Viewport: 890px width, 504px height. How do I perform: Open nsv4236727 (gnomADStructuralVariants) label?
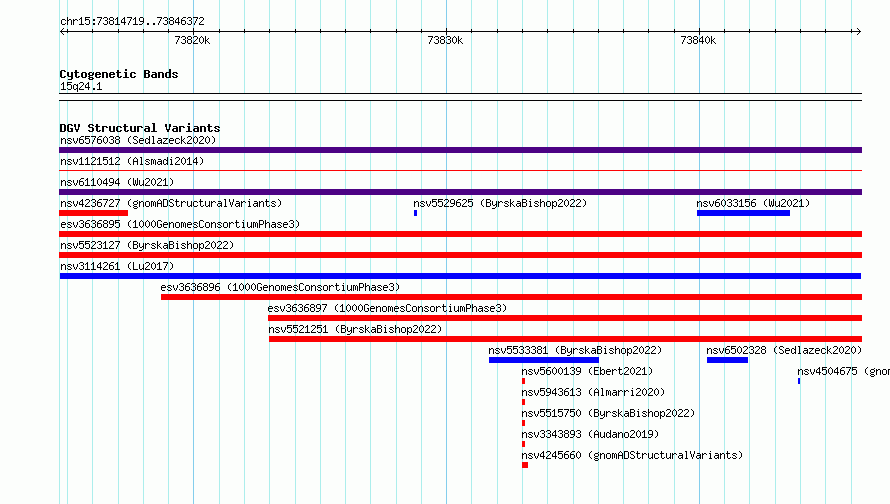[171, 203]
